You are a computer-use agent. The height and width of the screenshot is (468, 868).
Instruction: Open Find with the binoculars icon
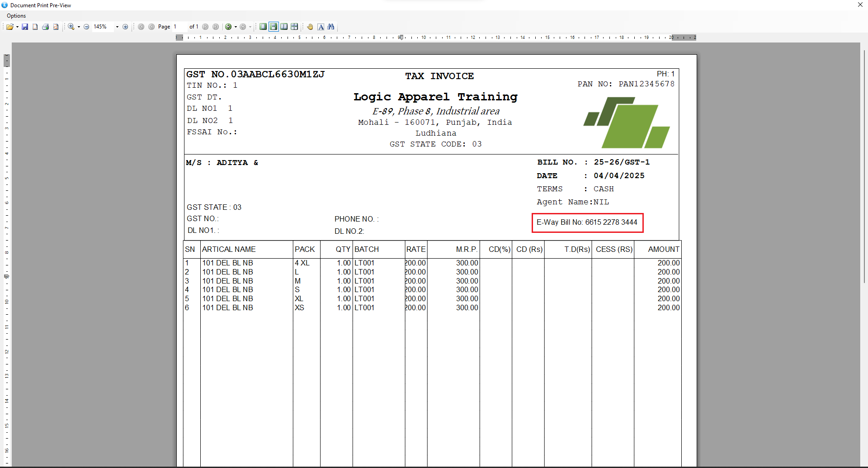pyautogui.click(x=331, y=27)
